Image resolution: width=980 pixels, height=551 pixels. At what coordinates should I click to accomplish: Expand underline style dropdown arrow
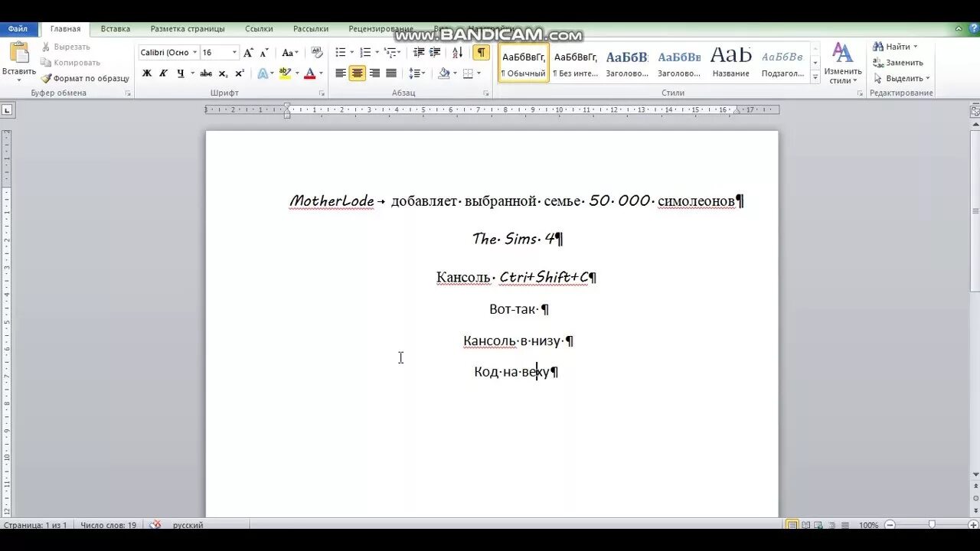click(191, 73)
